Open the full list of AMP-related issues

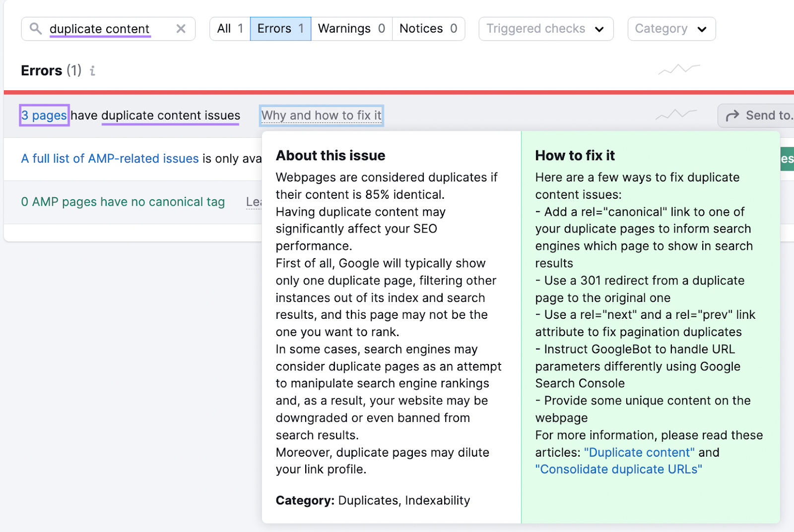click(110, 159)
